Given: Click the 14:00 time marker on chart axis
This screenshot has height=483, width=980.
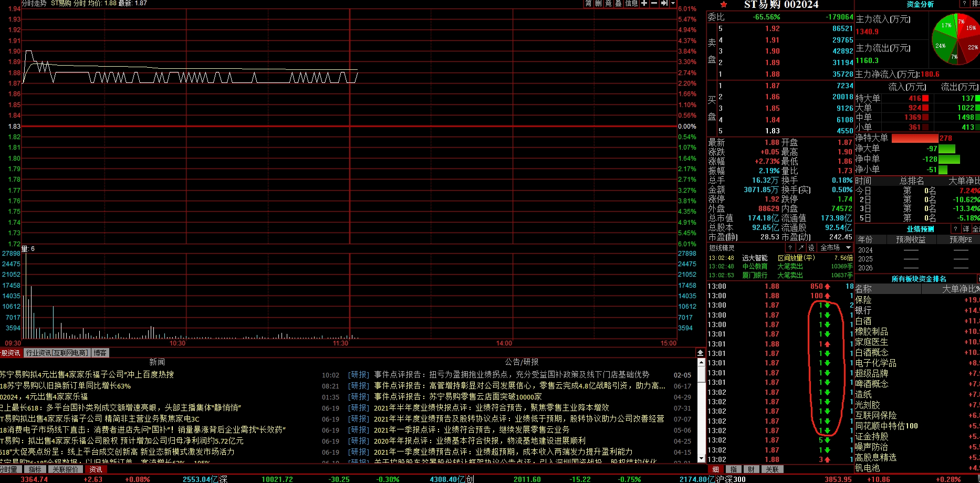Looking at the screenshot, I should pos(504,343).
